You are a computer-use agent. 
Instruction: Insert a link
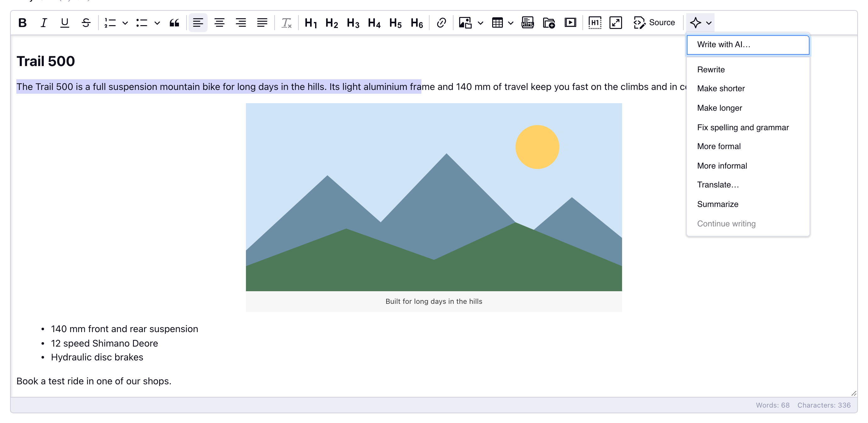441,23
